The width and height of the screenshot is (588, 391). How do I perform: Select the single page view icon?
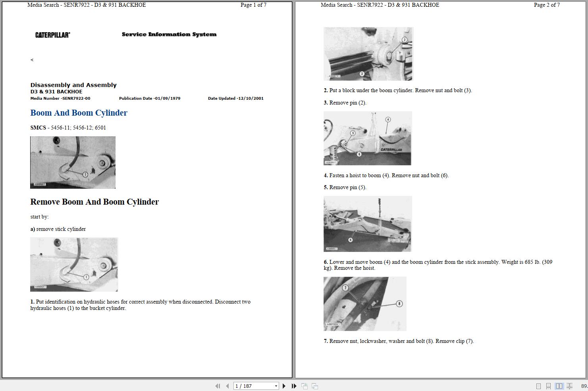(x=539, y=386)
